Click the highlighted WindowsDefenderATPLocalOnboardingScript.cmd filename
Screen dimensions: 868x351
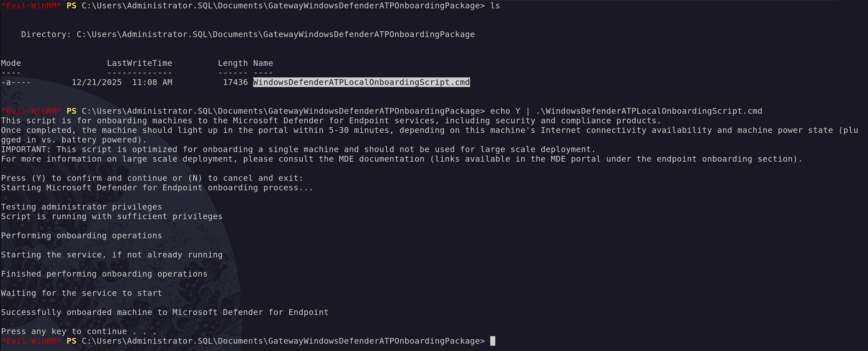pyautogui.click(x=361, y=82)
